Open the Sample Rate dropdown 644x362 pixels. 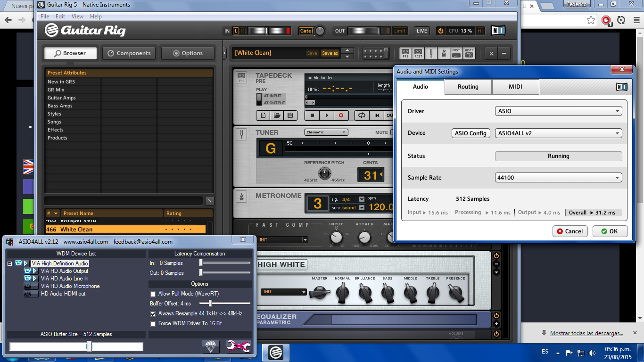click(559, 178)
